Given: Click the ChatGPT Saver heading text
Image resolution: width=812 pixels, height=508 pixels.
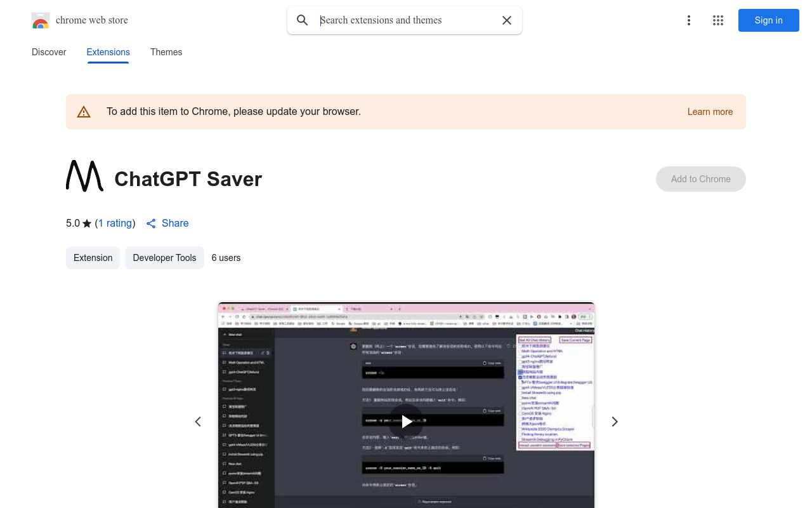Looking at the screenshot, I should [x=188, y=179].
